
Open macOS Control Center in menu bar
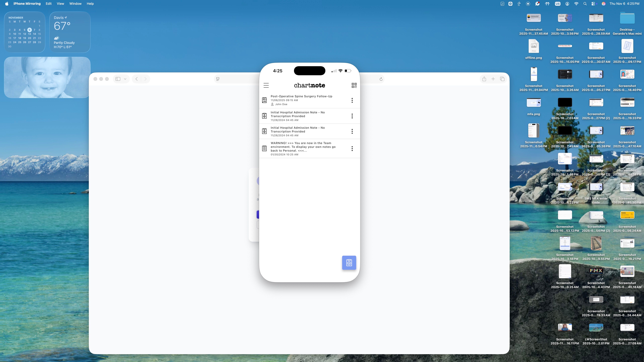pyautogui.click(x=593, y=4)
